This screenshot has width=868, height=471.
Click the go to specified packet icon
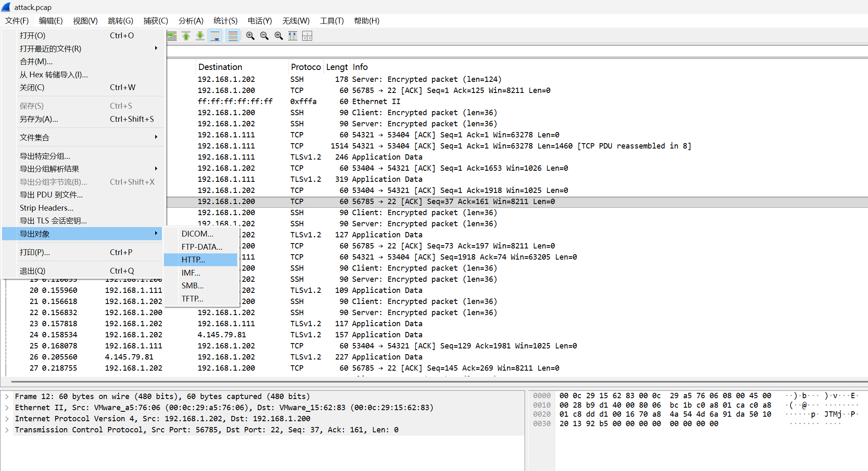[x=172, y=36]
